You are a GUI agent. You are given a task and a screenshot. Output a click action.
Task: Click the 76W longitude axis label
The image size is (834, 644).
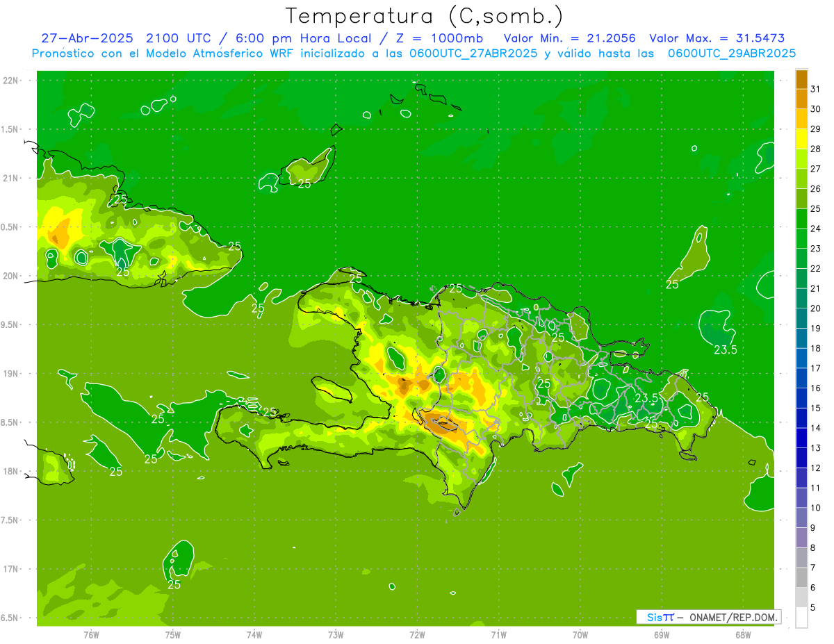[x=91, y=635]
